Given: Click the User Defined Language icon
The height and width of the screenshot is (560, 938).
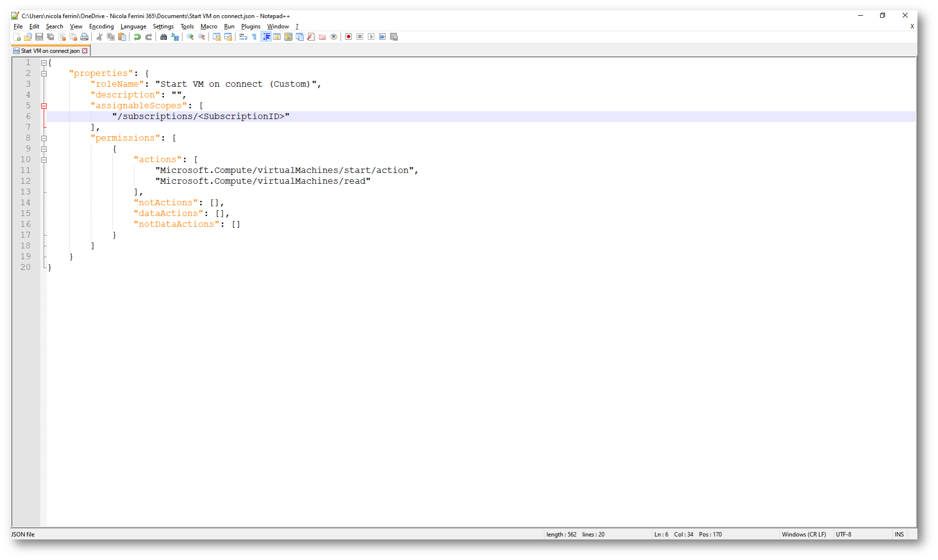Looking at the screenshot, I should coord(277,37).
